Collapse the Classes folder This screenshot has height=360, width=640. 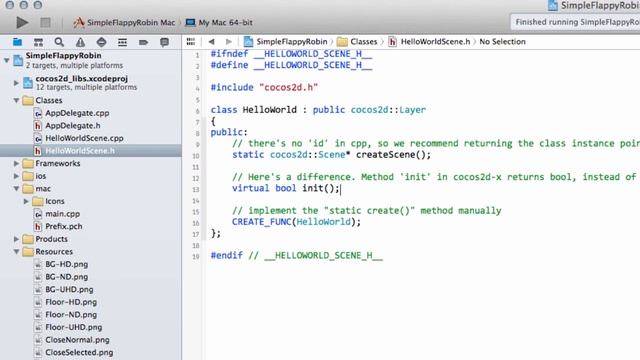tap(16, 100)
